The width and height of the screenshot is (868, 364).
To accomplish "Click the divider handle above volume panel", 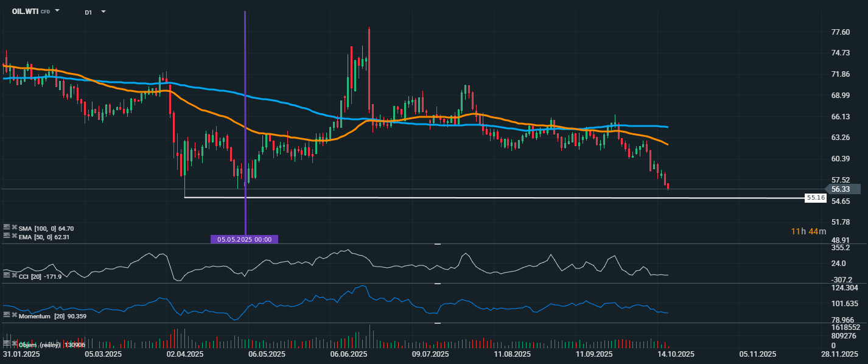I will tap(436, 323).
